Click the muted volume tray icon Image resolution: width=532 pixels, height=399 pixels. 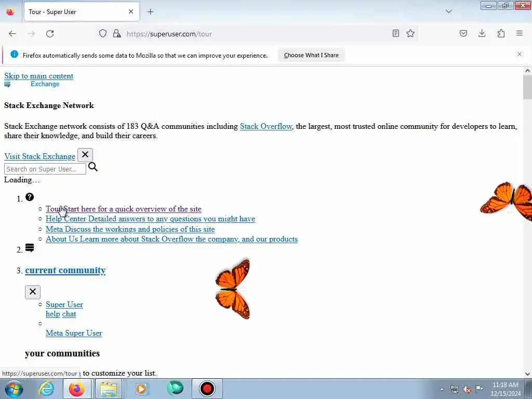tap(467, 389)
